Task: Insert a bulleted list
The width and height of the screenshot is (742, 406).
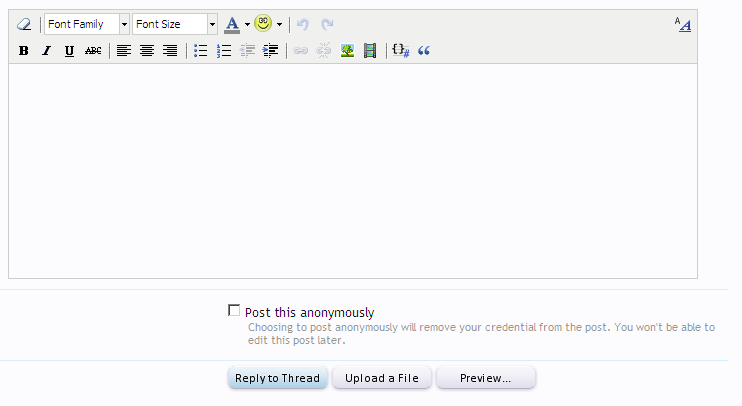Action: (200, 51)
